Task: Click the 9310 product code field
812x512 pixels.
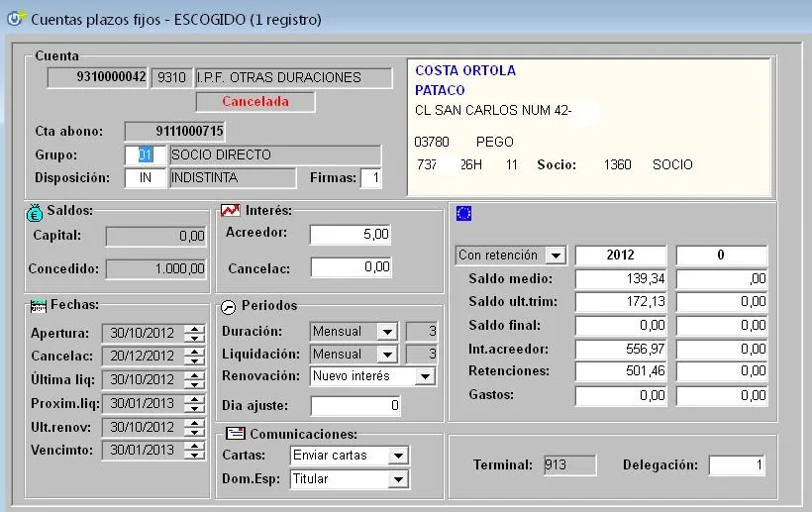Action: (x=171, y=77)
